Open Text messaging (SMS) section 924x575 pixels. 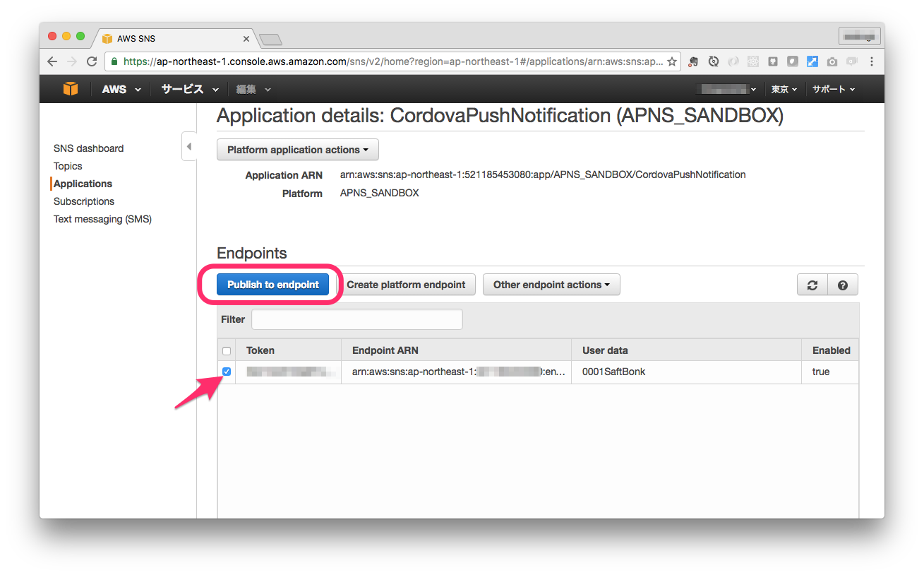point(102,219)
